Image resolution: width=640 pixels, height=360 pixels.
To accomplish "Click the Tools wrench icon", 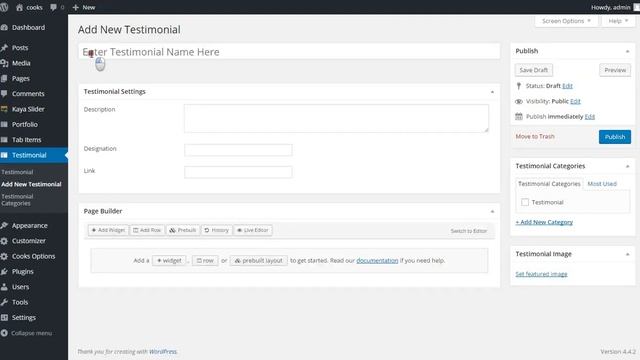I will (4, 302).
